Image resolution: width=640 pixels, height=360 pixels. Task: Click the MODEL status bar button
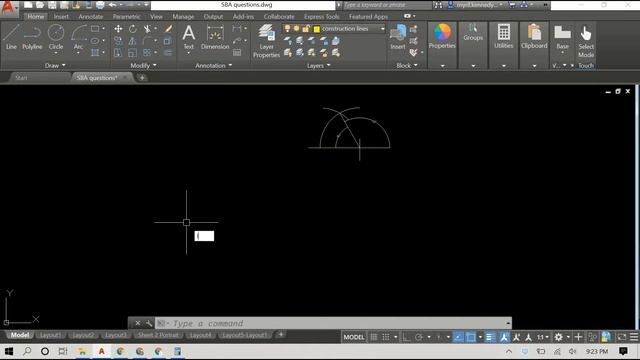click(354, 337)
